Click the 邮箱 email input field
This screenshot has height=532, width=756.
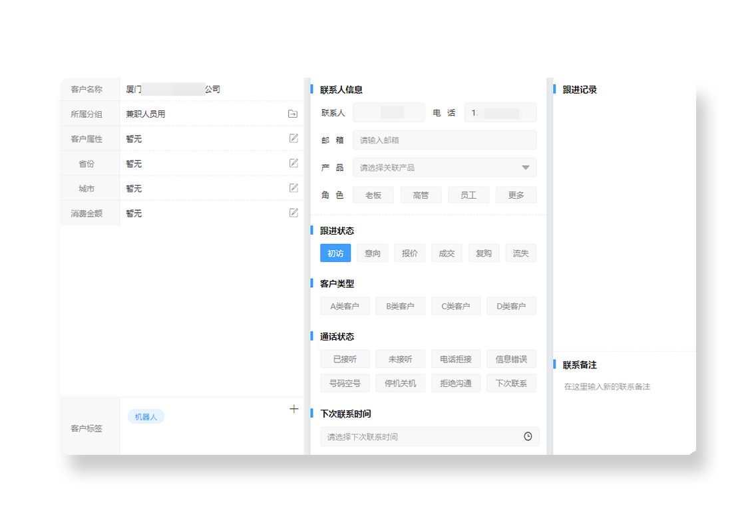[445, 140]
